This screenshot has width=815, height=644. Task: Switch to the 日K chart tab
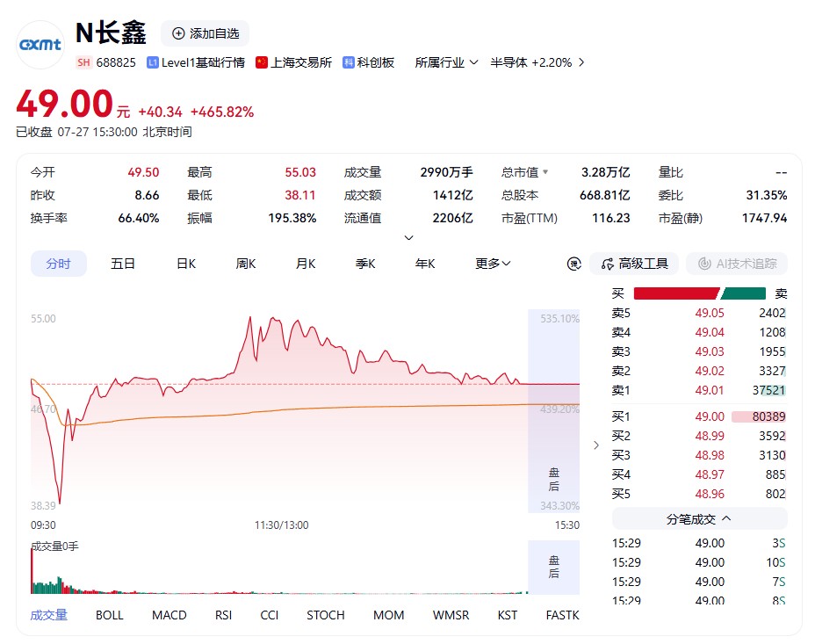pos(186,264)
